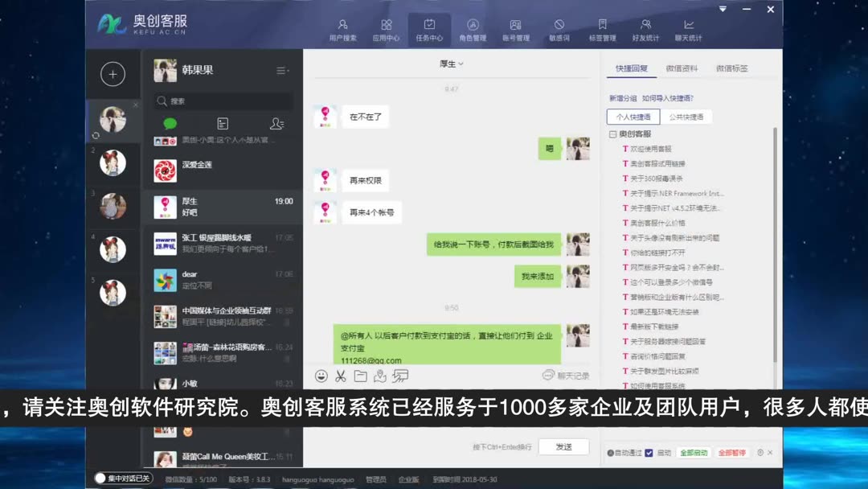The image size is (868, 489).
Task: Open the menu arrow beside 韩果果
Action: coord(280,70)
